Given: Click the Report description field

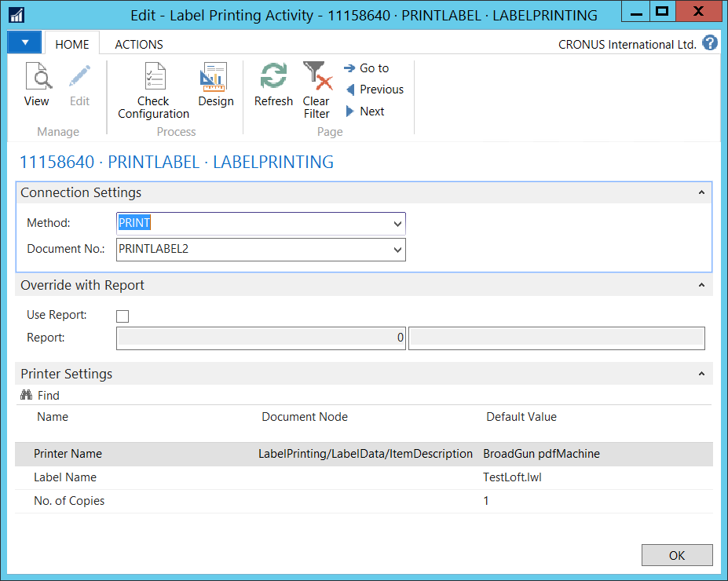Looking at the screenshot, I should (x=557, y=338).
